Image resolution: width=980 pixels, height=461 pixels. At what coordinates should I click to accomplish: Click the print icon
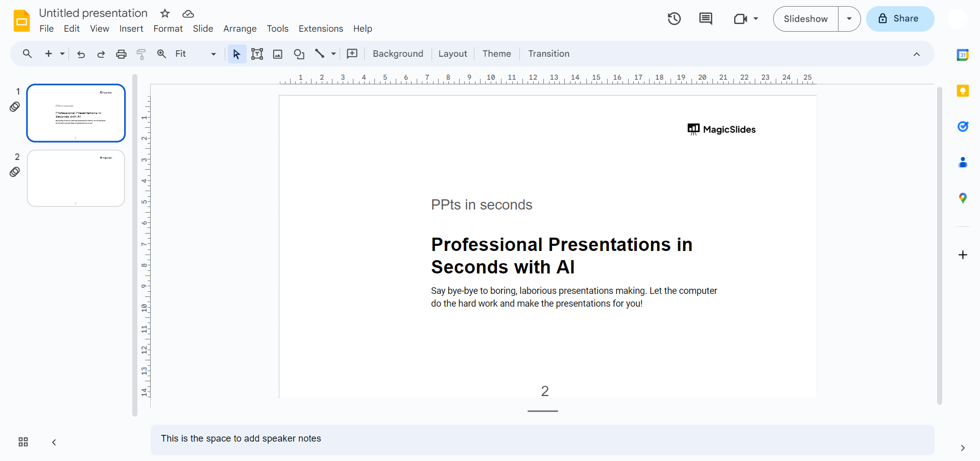tap(121, 54)
